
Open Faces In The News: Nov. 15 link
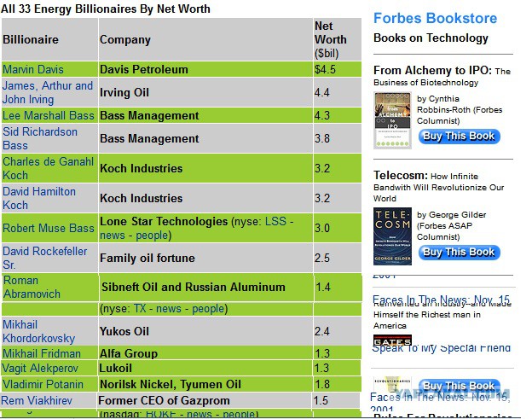pos(442,300)
